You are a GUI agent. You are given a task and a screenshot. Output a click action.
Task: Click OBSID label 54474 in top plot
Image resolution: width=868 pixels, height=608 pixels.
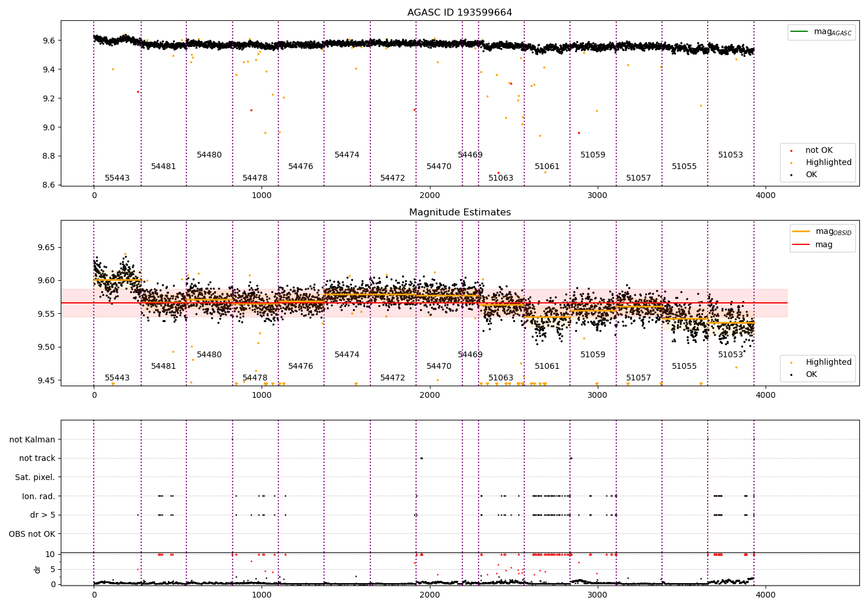click(x=347, y=155)
